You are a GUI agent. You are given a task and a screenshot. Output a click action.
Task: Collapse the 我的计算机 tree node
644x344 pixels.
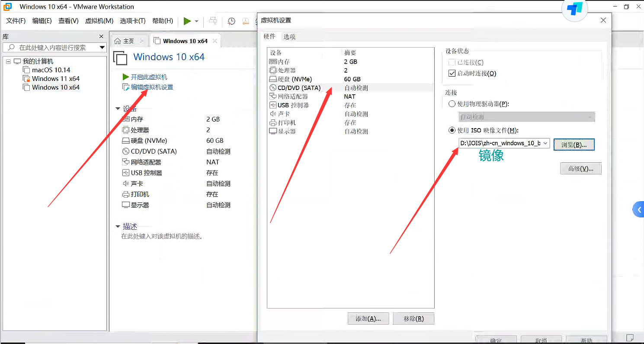click(x=8, y=61)
